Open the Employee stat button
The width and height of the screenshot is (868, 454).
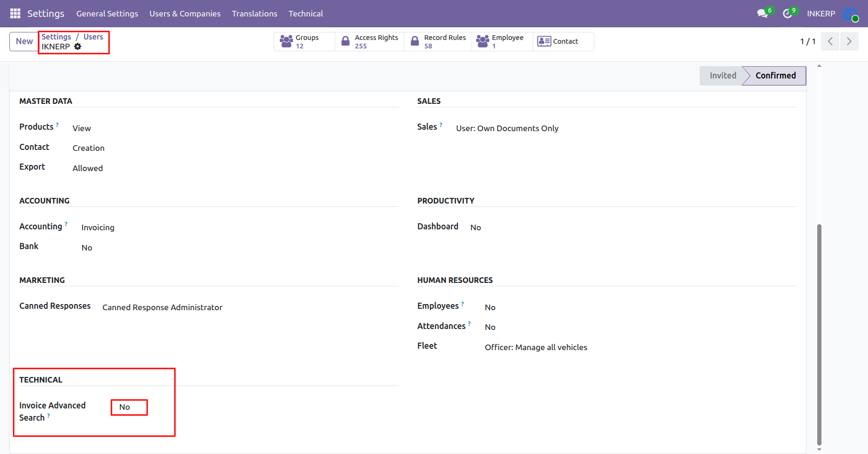coord(502,41)
